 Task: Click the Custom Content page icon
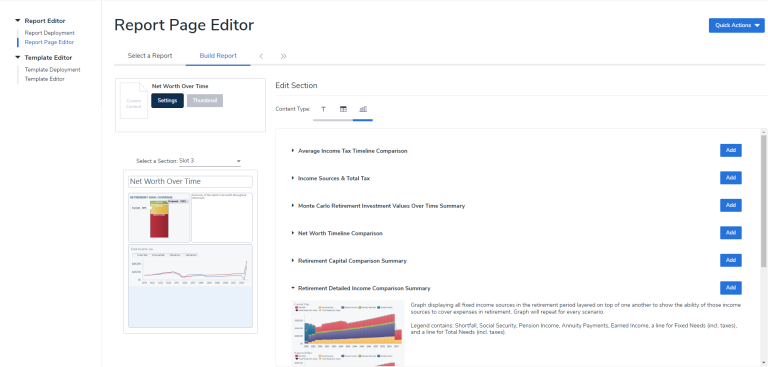point(134,100)
